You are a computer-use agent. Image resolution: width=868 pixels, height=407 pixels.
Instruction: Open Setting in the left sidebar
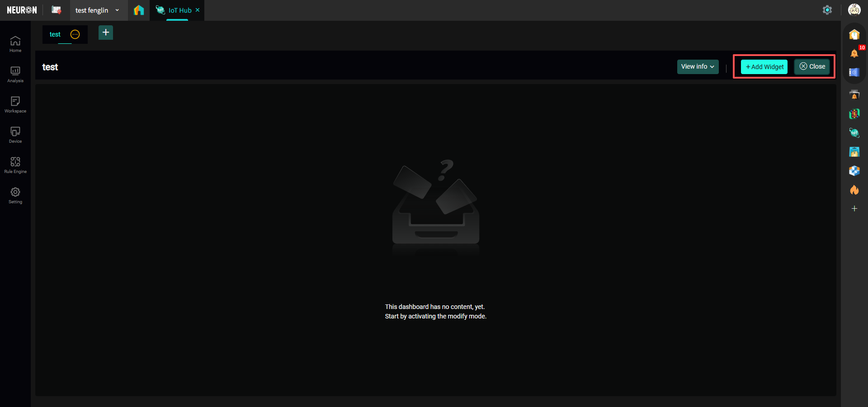tap(15, 196)
